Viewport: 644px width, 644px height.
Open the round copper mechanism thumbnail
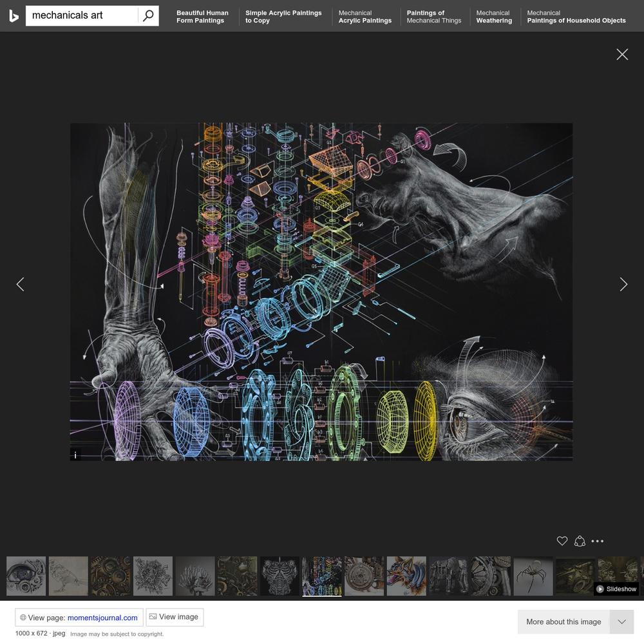(365, 576)
